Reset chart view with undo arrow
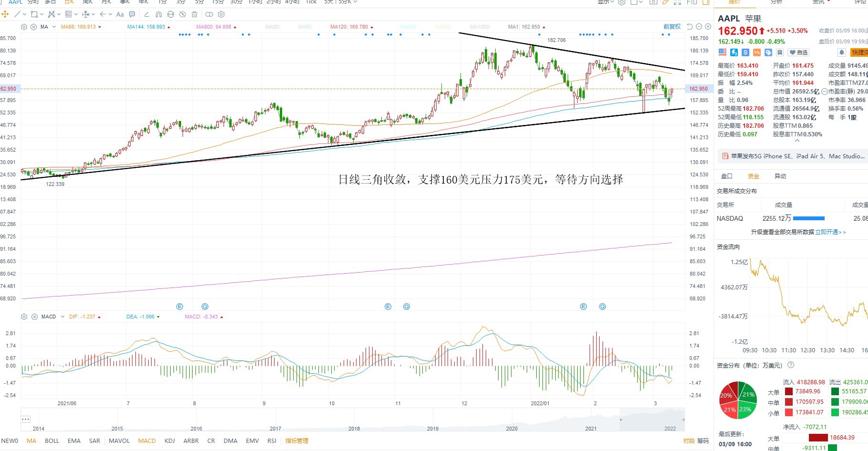 click(x=690, y=27)
